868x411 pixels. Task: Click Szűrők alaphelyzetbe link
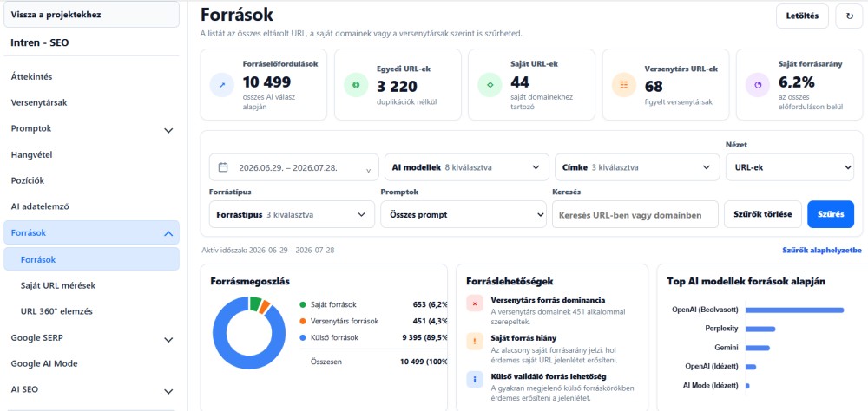click(821, 250)
